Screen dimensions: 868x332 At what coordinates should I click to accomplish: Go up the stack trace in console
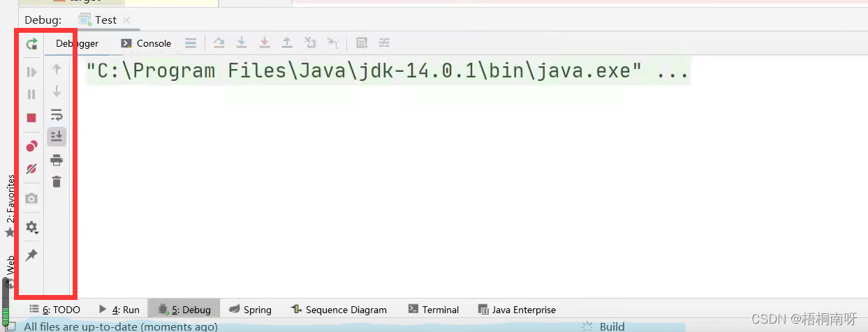[57, 68]
